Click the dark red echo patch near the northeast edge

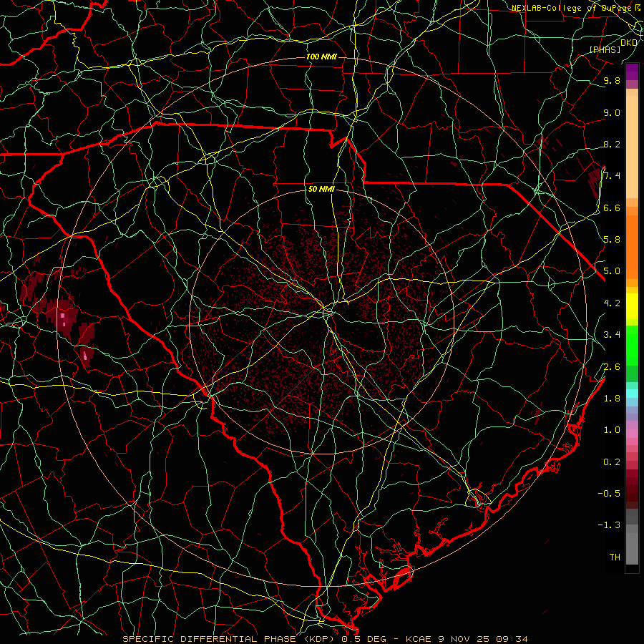click(595, 182)
